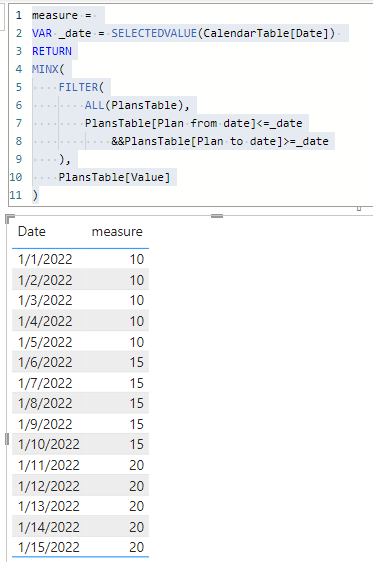Click measure value in 1/6/2022 row
The height and width of the screenshot is (562, 373).
[x=137, y=362]
